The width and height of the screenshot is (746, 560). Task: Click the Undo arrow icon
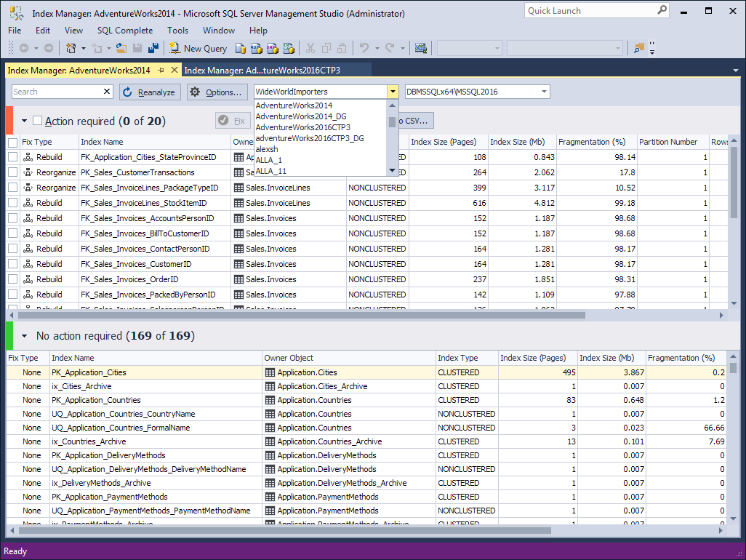364,48
